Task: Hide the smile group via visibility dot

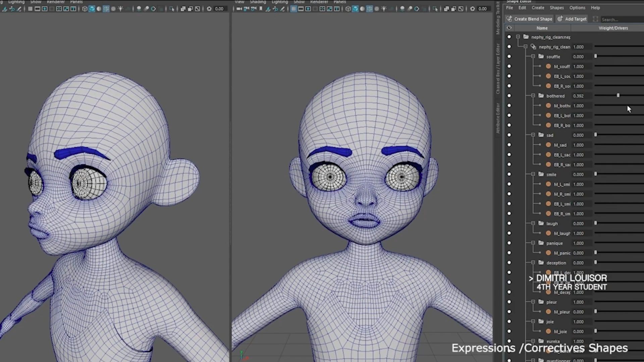Action: point(509,174)
